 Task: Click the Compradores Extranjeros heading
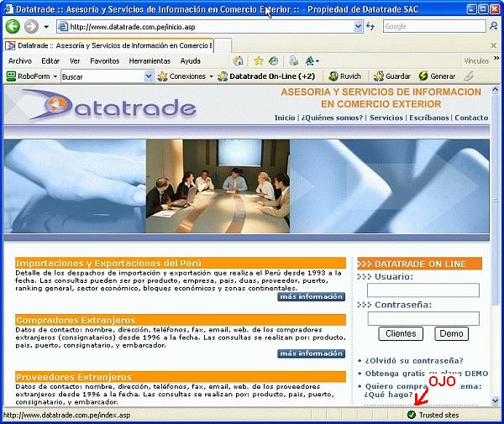click(x=76, y=320)
